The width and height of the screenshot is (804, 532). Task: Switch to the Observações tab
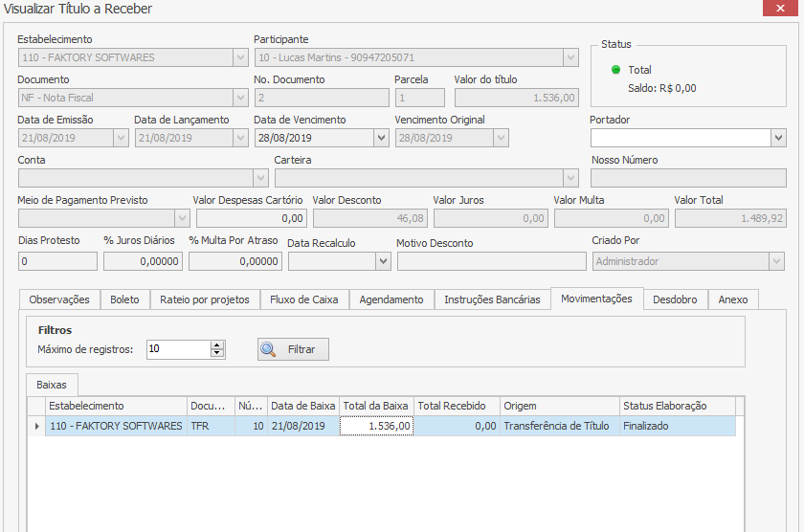59,299
